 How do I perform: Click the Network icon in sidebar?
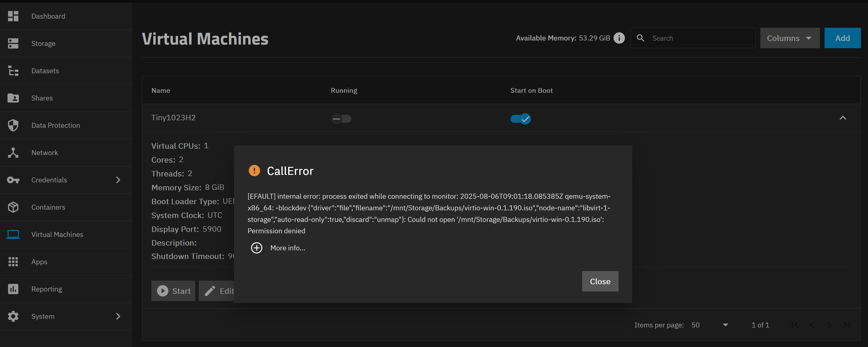[x=13, y=152]
